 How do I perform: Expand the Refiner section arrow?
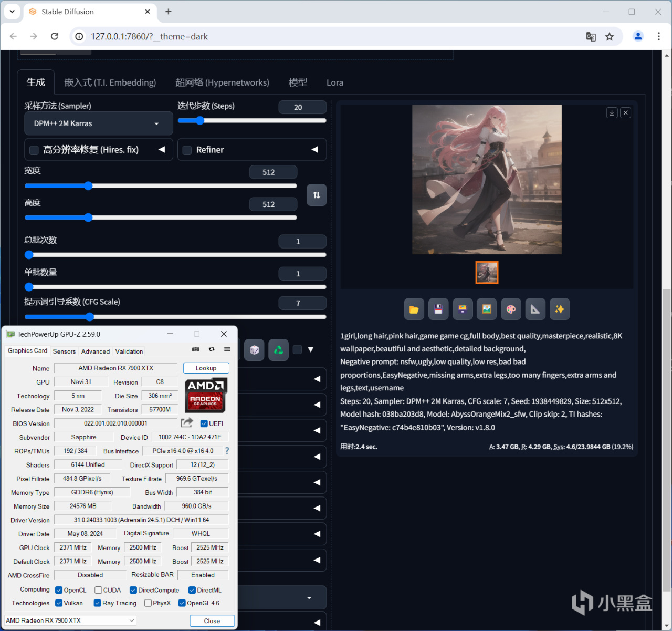(x=315, y=150)
